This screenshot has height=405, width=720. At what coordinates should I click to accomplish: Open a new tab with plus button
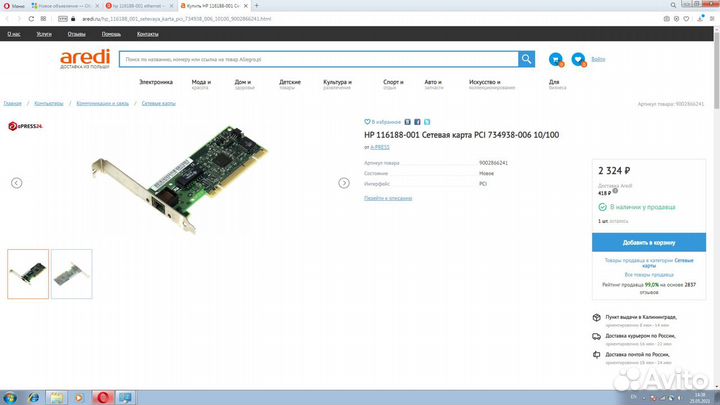point(256,6)
